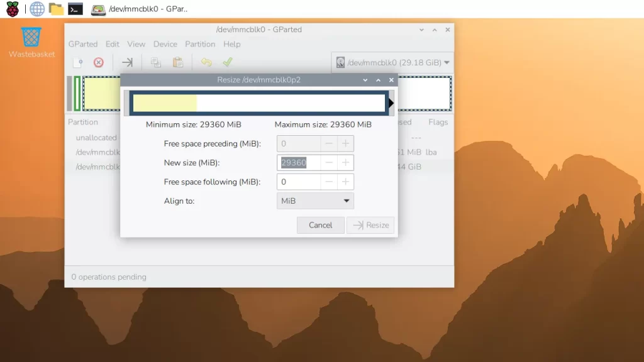Open the Align to MiB dropdown
Screen dimensions: 644x362
[315, 201]
